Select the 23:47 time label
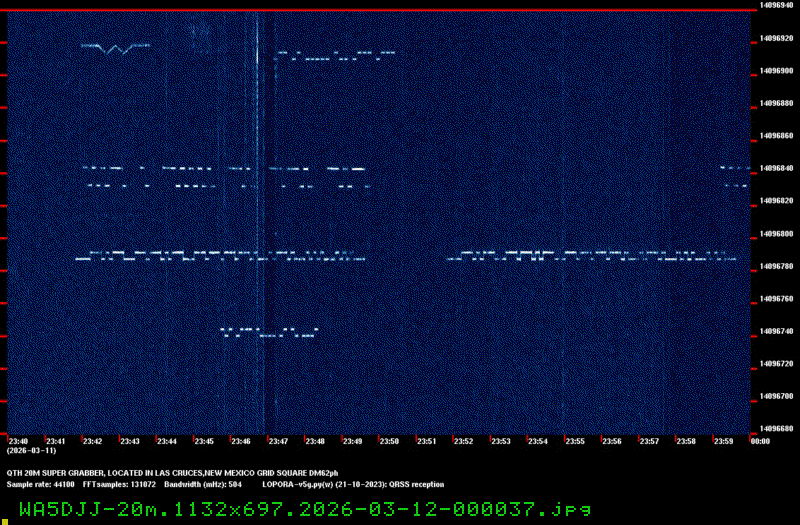 278,441
